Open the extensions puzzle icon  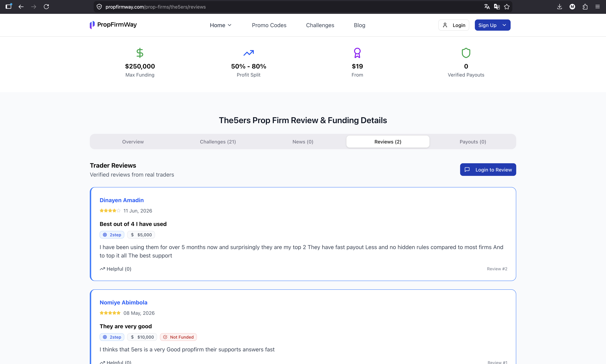click(x=585, y=7)
